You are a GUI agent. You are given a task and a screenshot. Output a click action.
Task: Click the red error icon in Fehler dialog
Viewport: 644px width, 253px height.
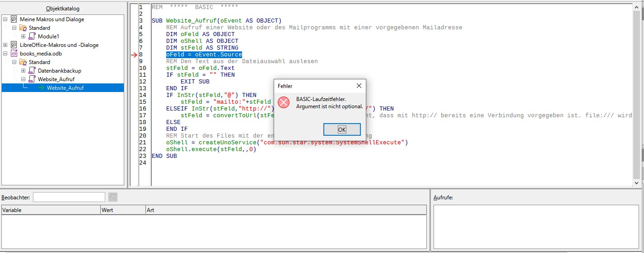pos(283,102)
